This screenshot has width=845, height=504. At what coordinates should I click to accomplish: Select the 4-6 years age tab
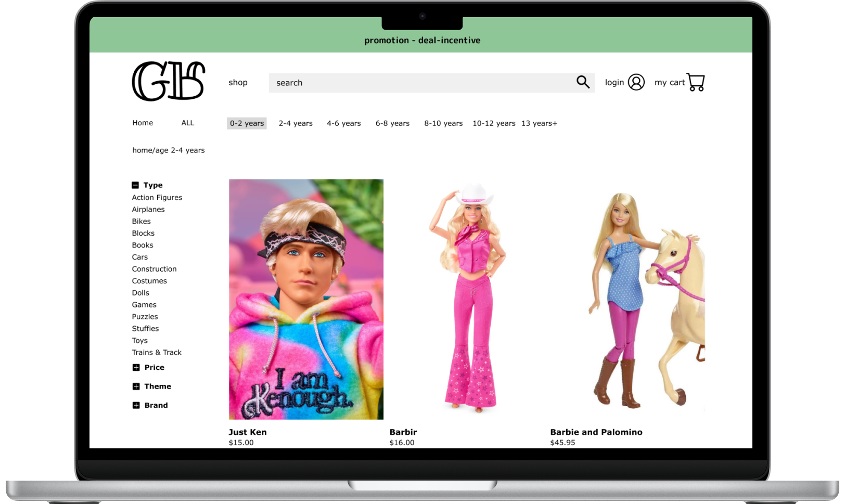pyautogui.click(x=344, y=123)
